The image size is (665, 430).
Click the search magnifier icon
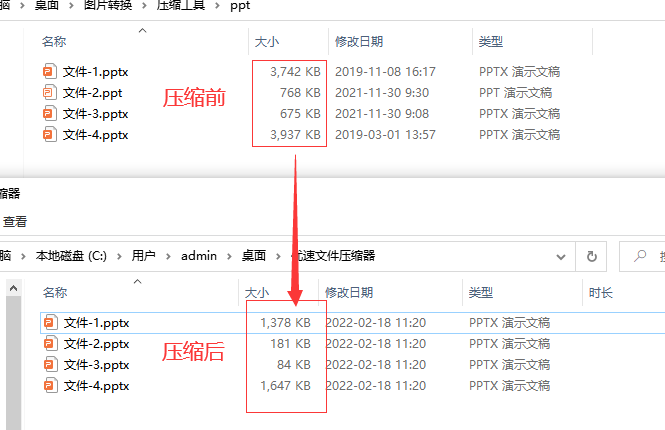(x=640, y=256)
